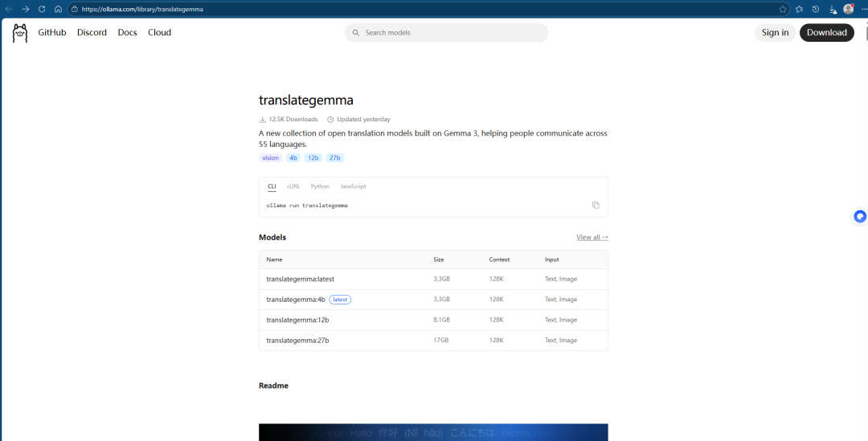868x441 pixels.
Task: Click the Context column header
Action: pyautogui.click(x=499, y=259)
